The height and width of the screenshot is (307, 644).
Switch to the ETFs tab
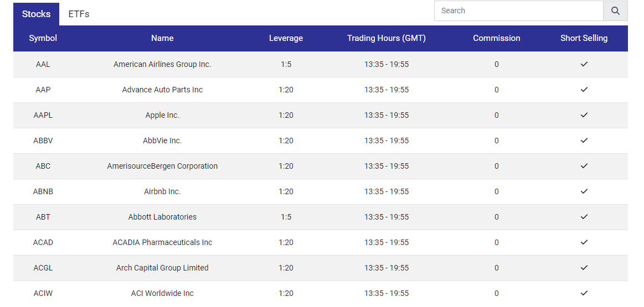[79, 14]
